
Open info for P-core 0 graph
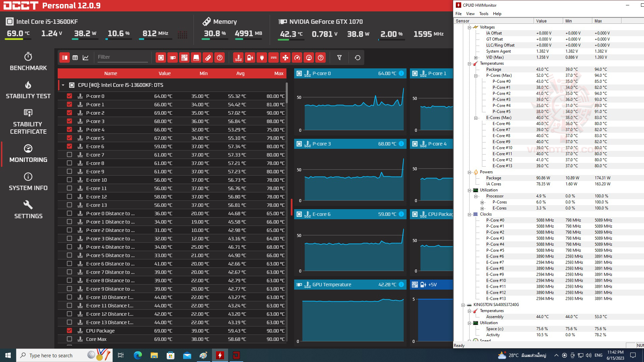pos(401,73)
